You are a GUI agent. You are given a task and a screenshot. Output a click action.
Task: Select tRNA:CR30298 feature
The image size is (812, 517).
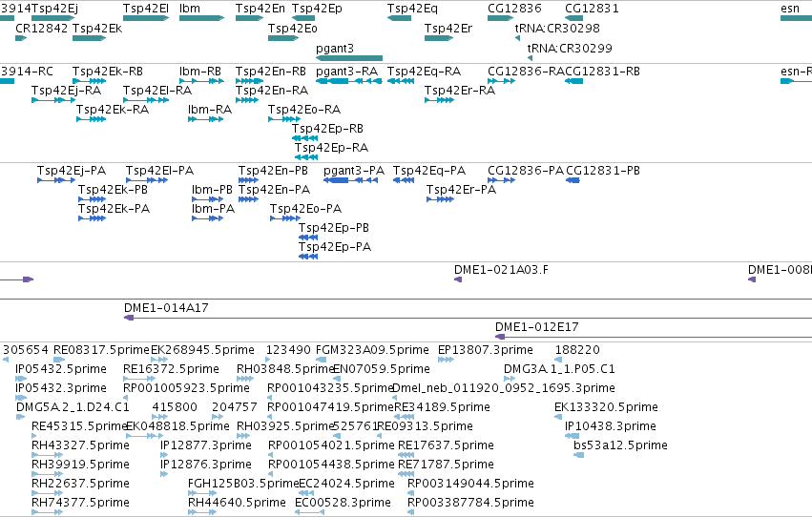click(517, 38)
